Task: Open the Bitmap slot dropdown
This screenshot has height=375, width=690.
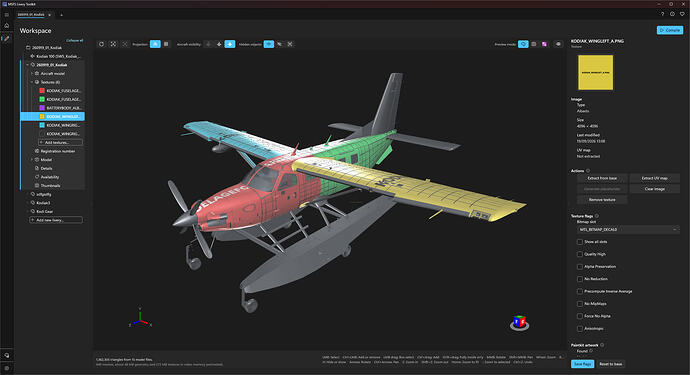Action: [x=628, y=229]
